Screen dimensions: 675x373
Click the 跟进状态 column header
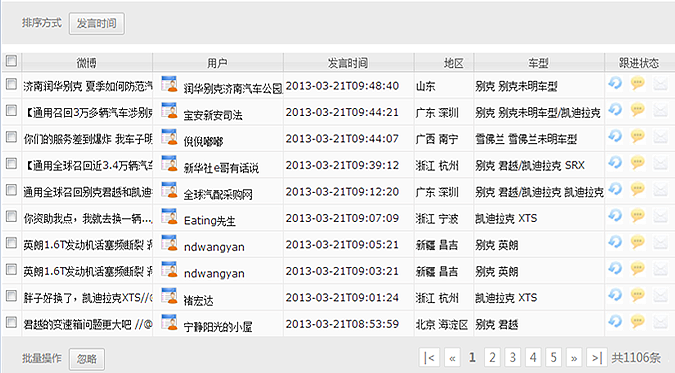point(639,62)
